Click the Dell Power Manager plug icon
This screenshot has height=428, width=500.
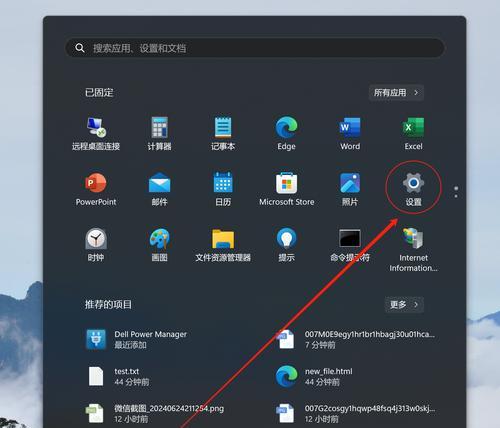[96, 339]
